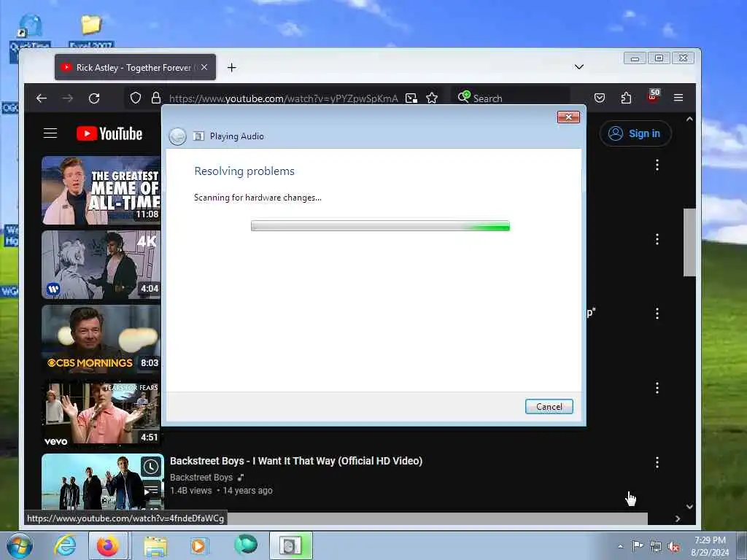The image size is (747, 560).
Task: Click the YouTube Sign in button
Action: coord(635,133)
